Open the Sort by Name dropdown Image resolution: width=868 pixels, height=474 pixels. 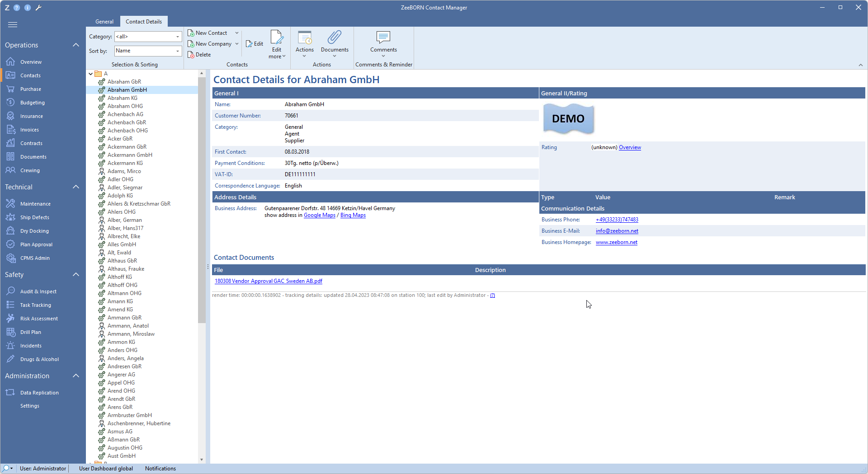177,51
